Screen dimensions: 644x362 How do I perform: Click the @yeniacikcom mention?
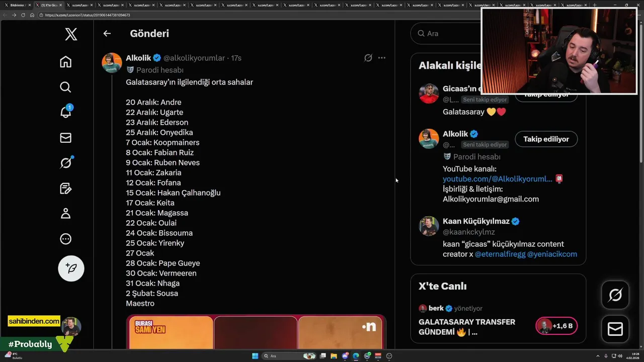[552, 254]
